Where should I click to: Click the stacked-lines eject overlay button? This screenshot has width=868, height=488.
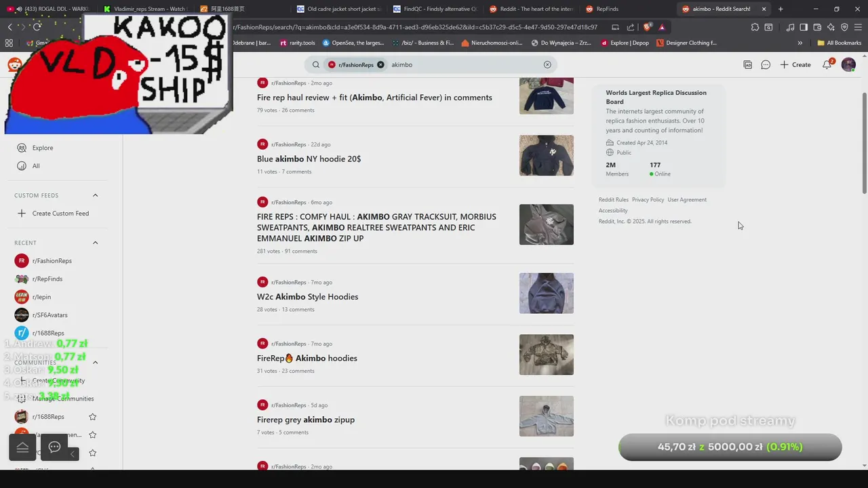[22, 447]
